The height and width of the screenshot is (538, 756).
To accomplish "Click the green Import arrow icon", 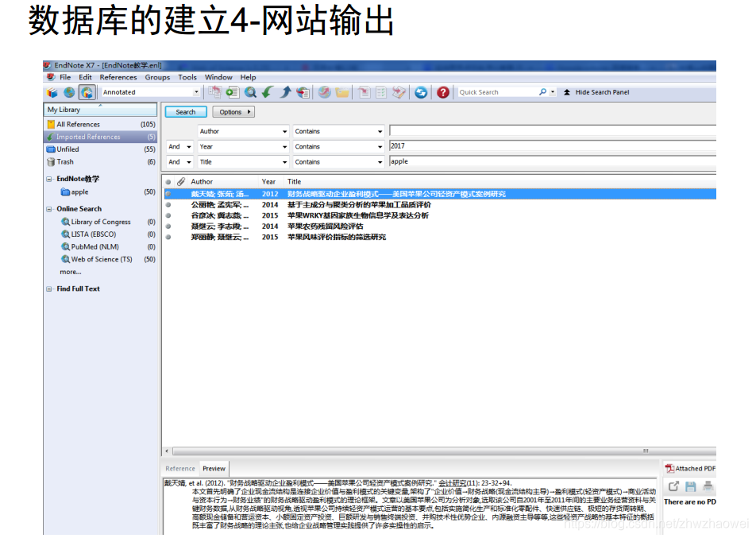I will tap(268, 92).
